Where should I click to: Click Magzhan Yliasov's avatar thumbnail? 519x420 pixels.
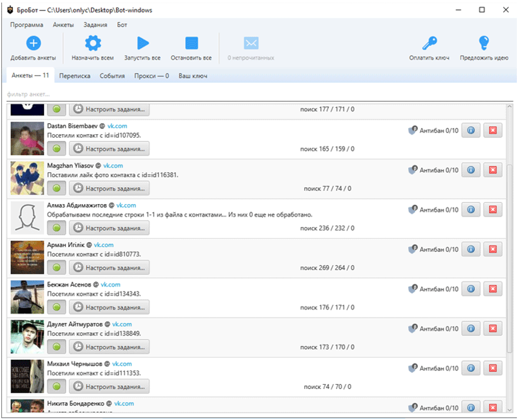click(x=27, y=178)
